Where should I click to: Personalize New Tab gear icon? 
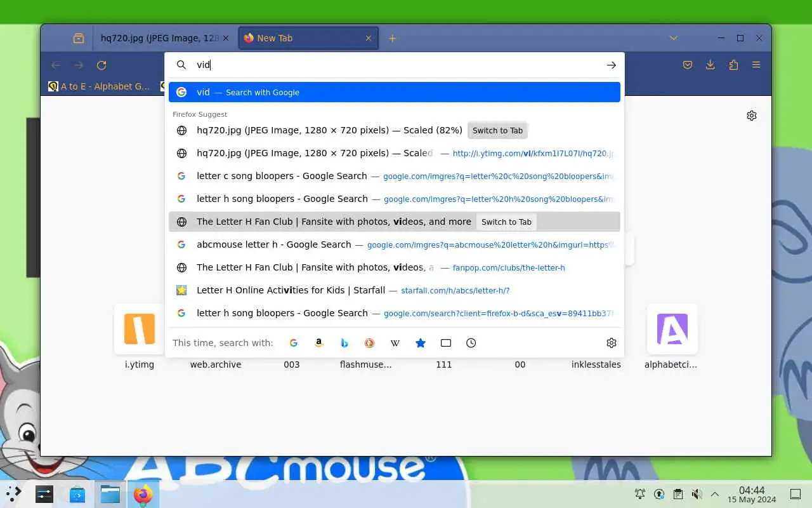[x=751, y=116]
